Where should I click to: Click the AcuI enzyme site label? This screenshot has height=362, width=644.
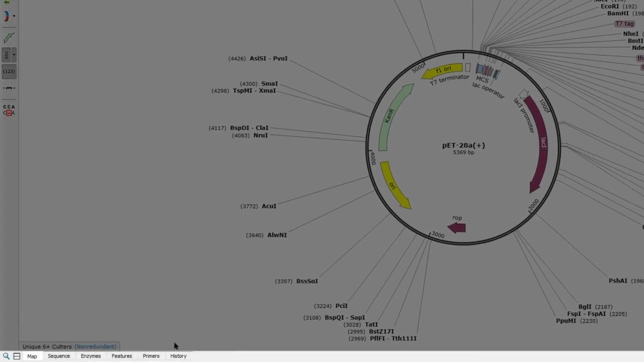point(269,206)
